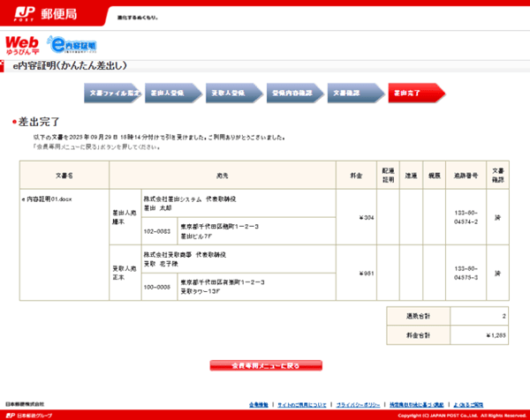Open the サイトのご利用について footer link
530x420 pixels.
click(302, 404)
